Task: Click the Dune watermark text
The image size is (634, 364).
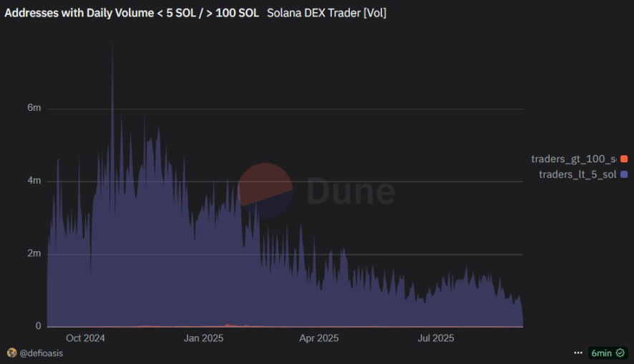Action: [x=351, y=192]
